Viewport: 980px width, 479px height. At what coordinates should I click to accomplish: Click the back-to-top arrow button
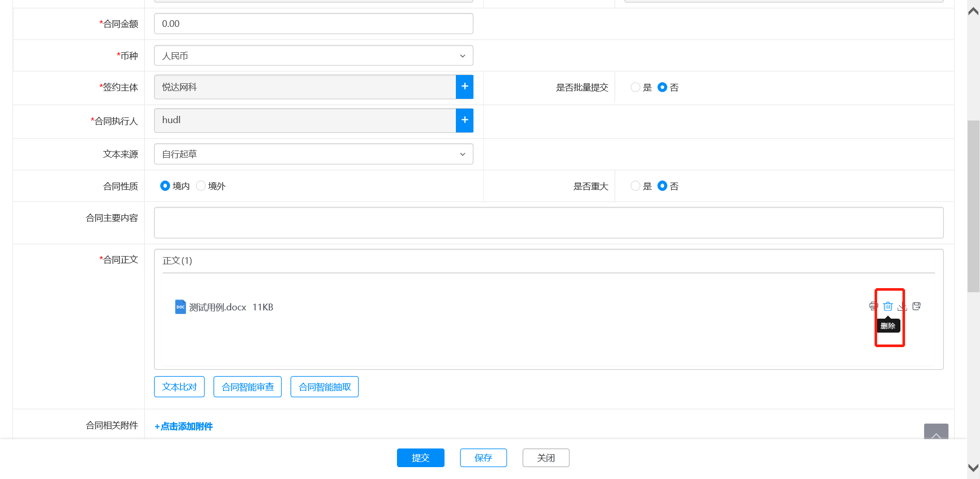936,433
